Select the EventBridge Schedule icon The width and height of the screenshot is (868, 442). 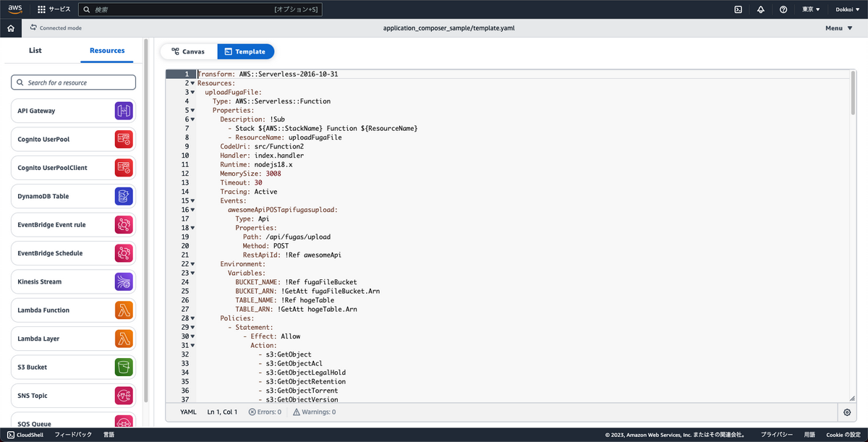[x=124, y=253]
